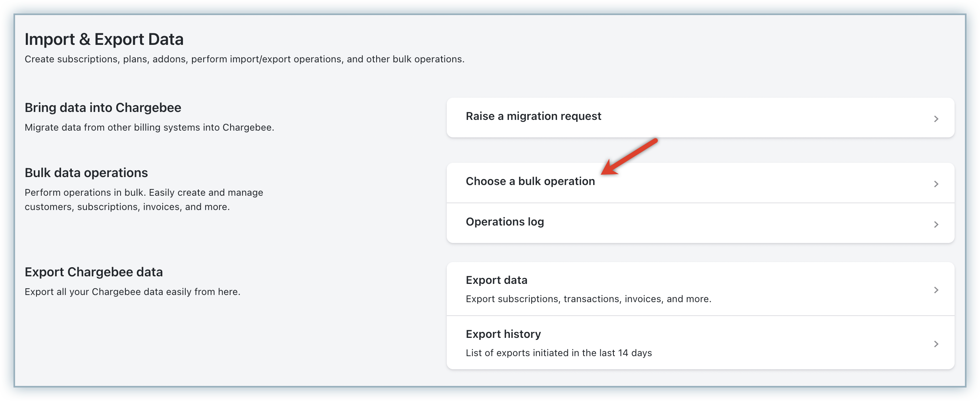Click the Create subscriptions, plans, addons description
Screen dimensions: 980x401
point(244,59)
